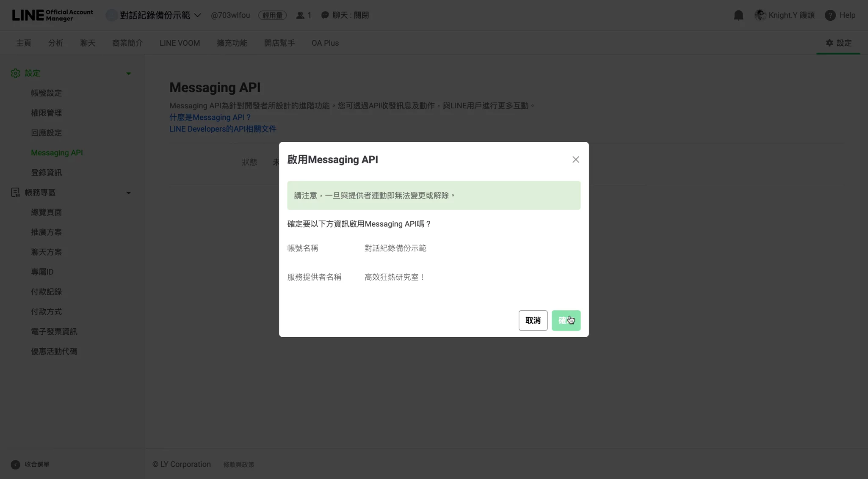Confirm enabling Messaging API with green button
868x479 pixels.
(x=566, y=320)
